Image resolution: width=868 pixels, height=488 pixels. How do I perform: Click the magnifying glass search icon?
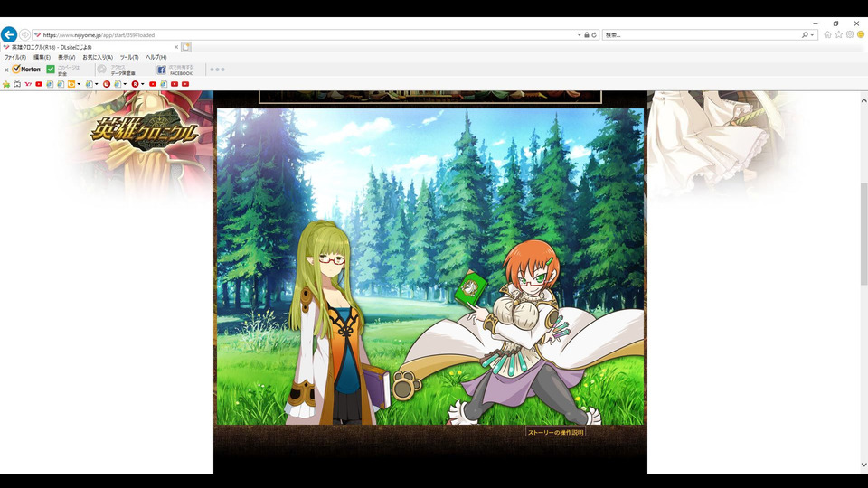[805, 35]
